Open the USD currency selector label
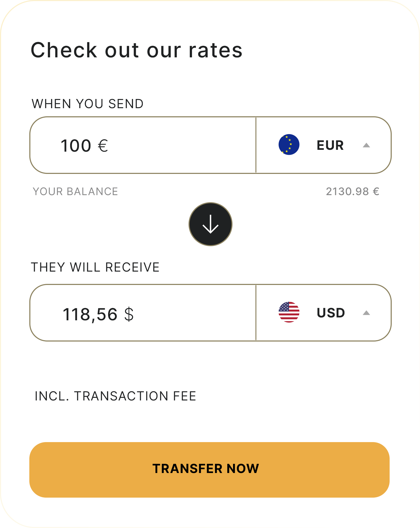The width and height of the screenshot is (420, 528). coord(331,313)
